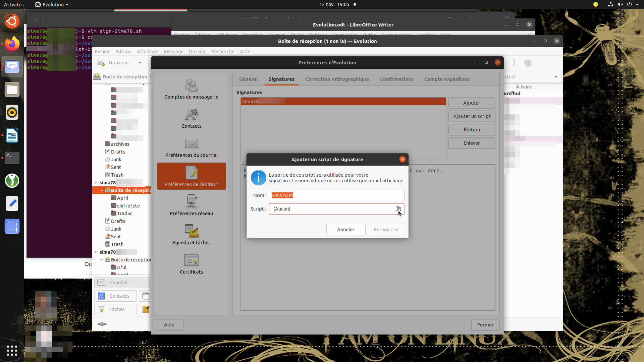Open the Dossier menu

coord(197,52)
